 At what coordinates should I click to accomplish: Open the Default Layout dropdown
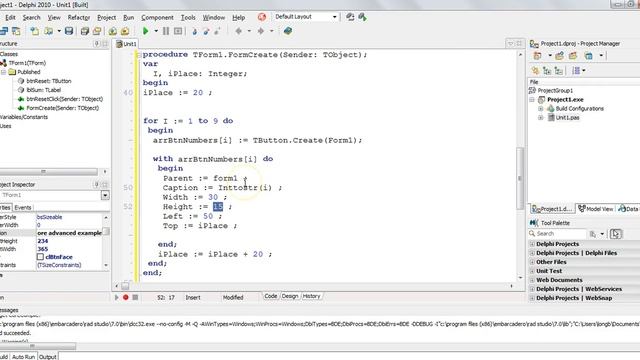[334, 17]
